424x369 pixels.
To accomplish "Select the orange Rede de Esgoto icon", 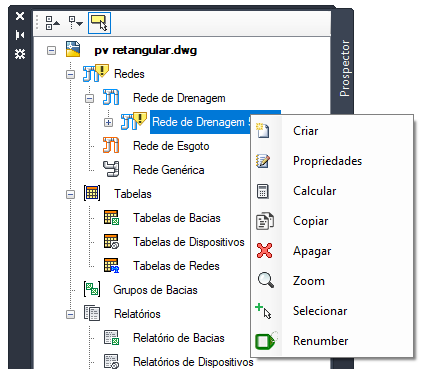I will [x=111, y=146].
